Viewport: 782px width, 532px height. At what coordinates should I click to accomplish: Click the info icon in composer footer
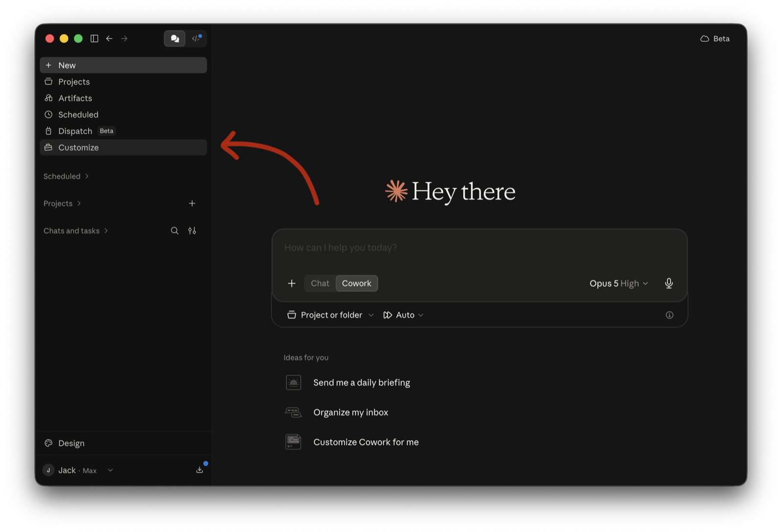(x=670, y=316)
